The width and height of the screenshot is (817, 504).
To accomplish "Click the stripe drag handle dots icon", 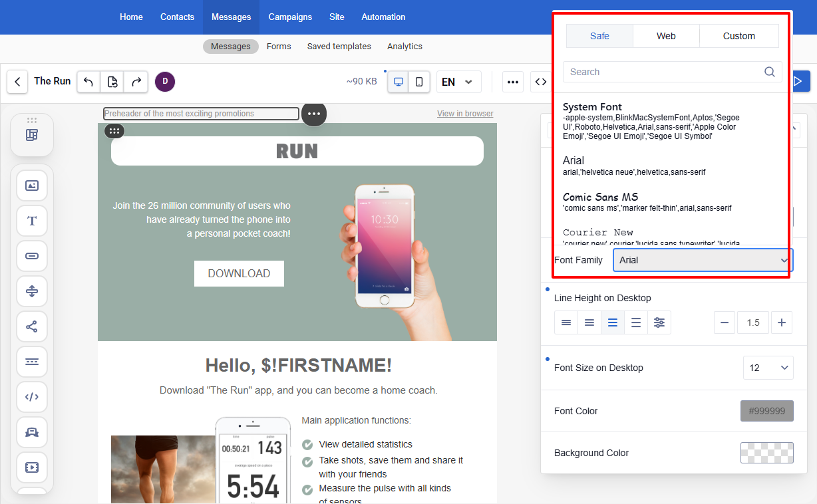I will 114,131.
